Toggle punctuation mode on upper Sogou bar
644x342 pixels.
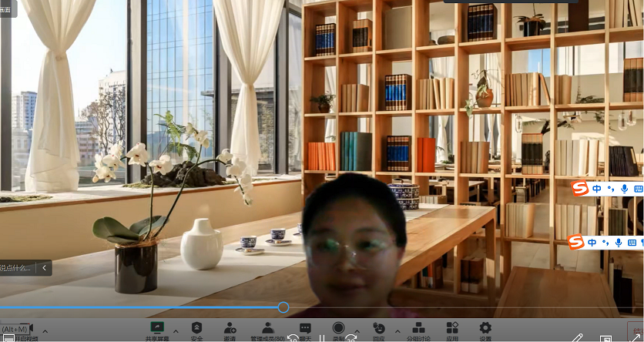pyautogui.click(x=610, y=189)
